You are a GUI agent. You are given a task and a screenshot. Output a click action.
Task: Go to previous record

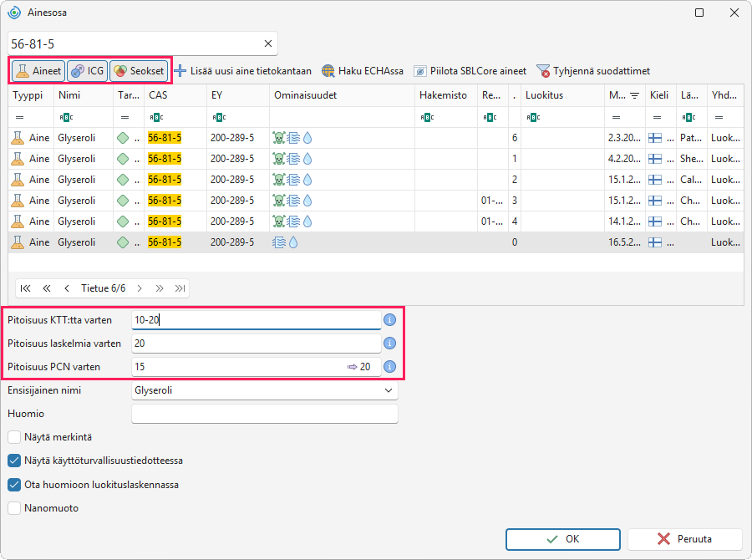pyautogui.click(x=67, y=288)
